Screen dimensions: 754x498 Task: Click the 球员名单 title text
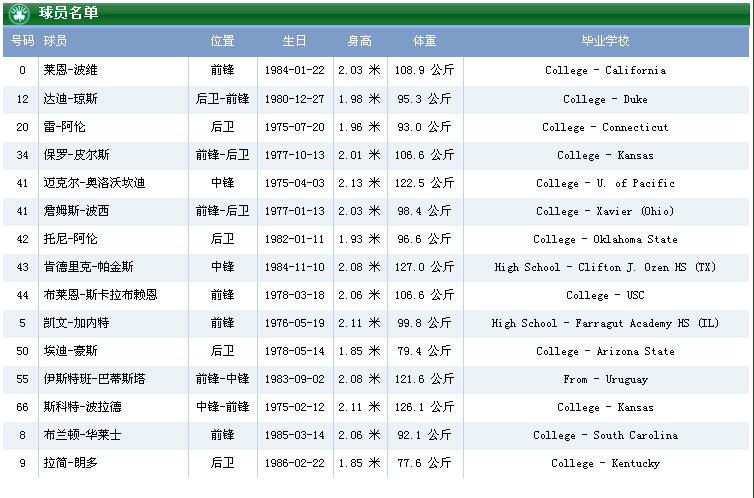coord(68,12)
